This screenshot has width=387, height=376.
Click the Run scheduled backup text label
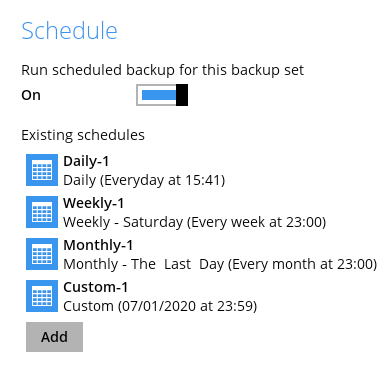(163, 70)
